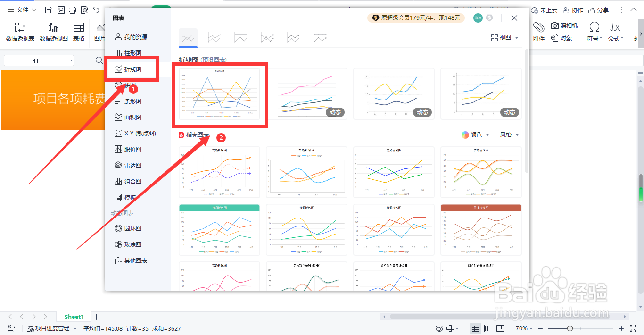Switch to page break preview in status bar
The image size is (644, 335).
pyautogui.click(x=500, y=328)
